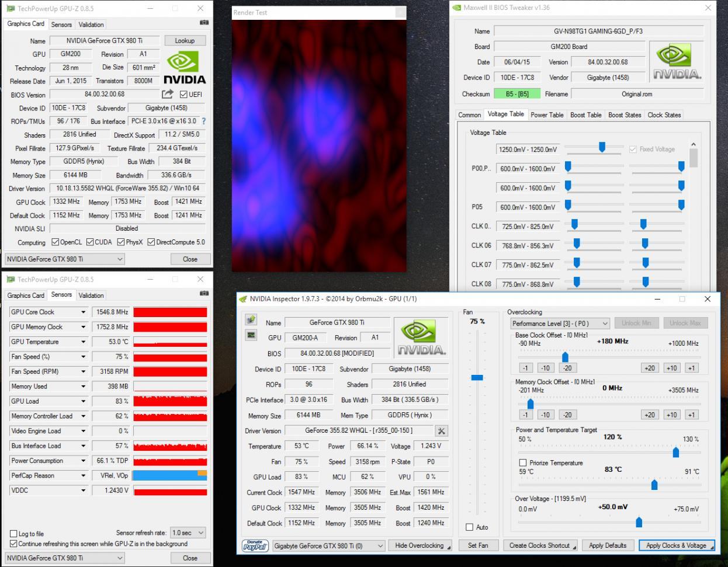Toggle the UEFI checkbox
This screenshot has height=567, width=728.
pyautogui.click(x=183, y=95)
